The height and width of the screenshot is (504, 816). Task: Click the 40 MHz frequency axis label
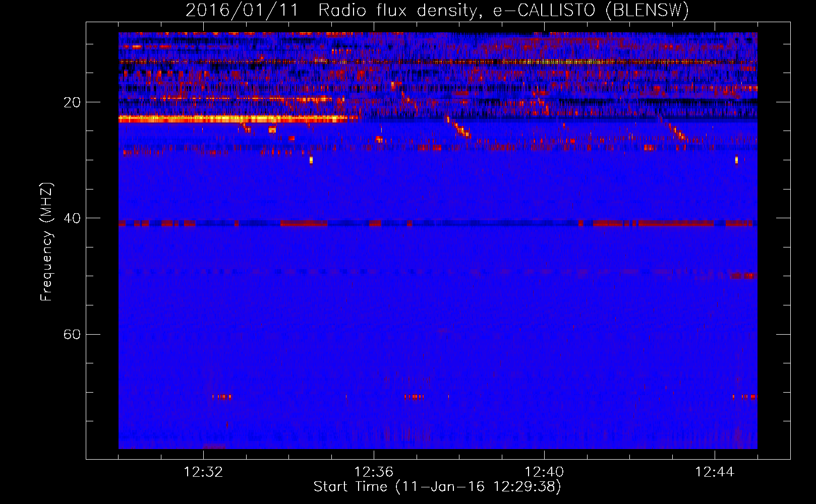pyautogui.click(x=72, y=218)
